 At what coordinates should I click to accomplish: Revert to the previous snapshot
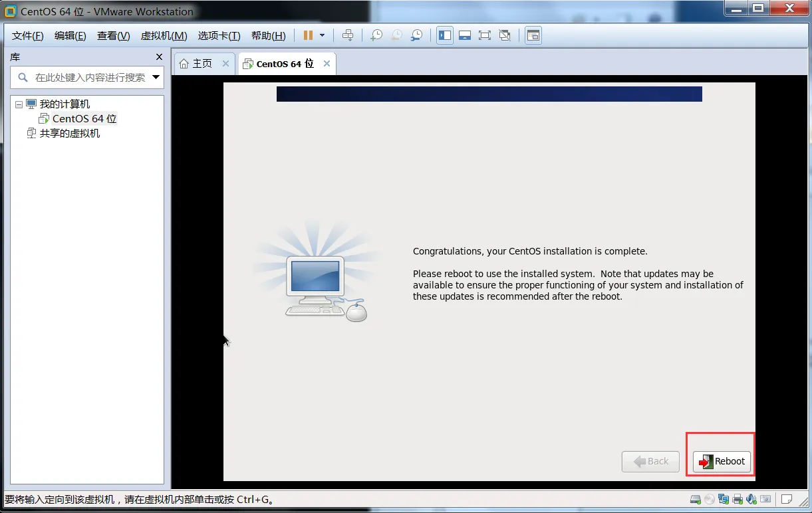396,35
